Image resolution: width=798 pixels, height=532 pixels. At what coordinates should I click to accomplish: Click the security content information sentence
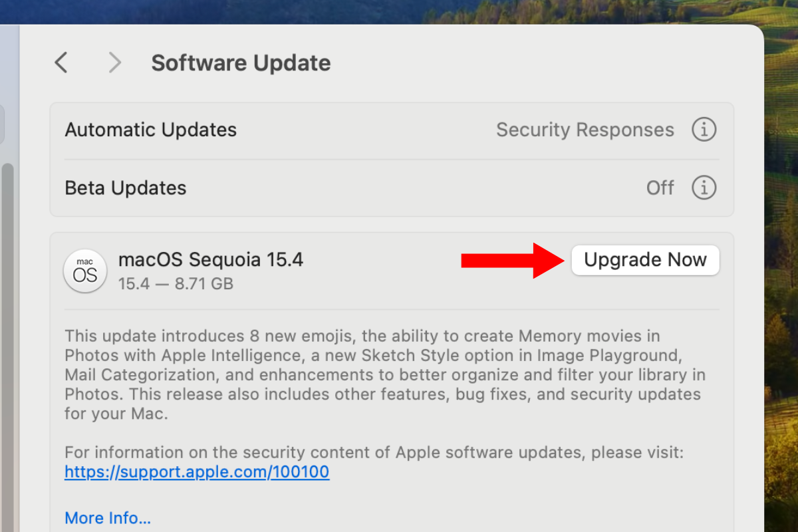click(x=374, y=453)
